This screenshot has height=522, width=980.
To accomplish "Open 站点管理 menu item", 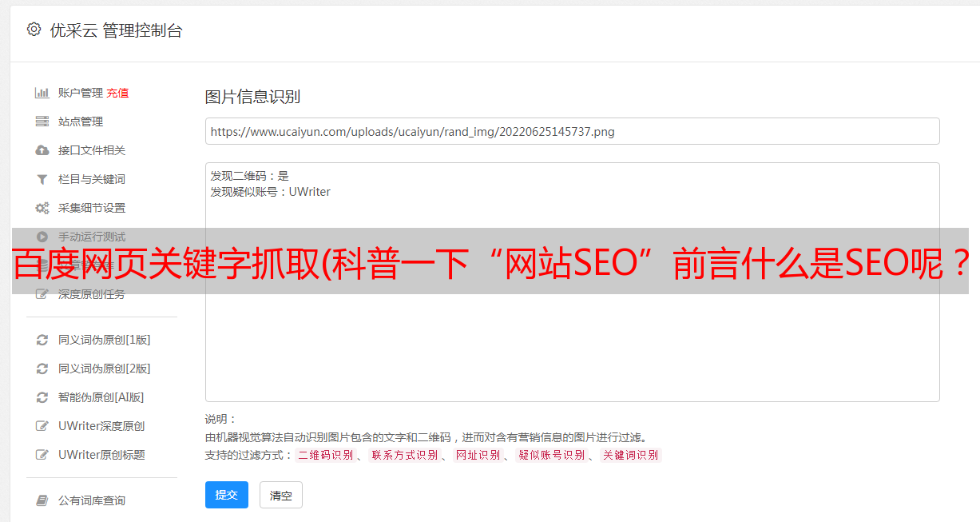I will click(x=81, y=122).
